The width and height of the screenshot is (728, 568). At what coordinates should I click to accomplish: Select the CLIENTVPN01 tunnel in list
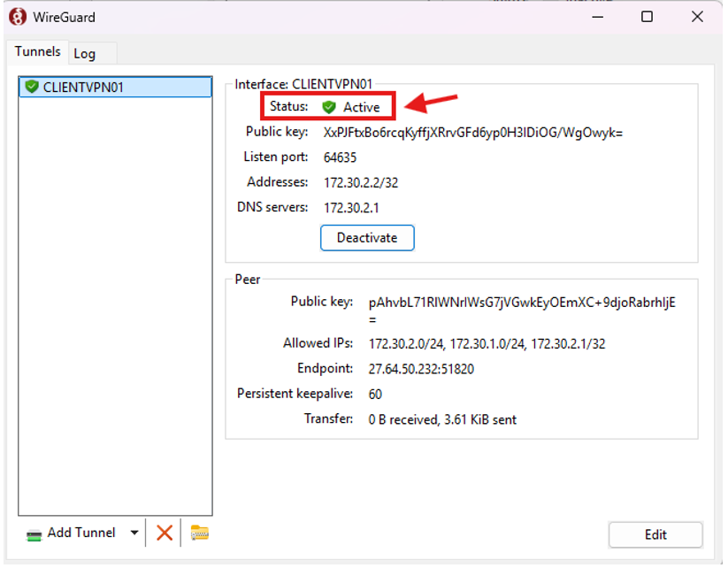(x=115, y=88)
